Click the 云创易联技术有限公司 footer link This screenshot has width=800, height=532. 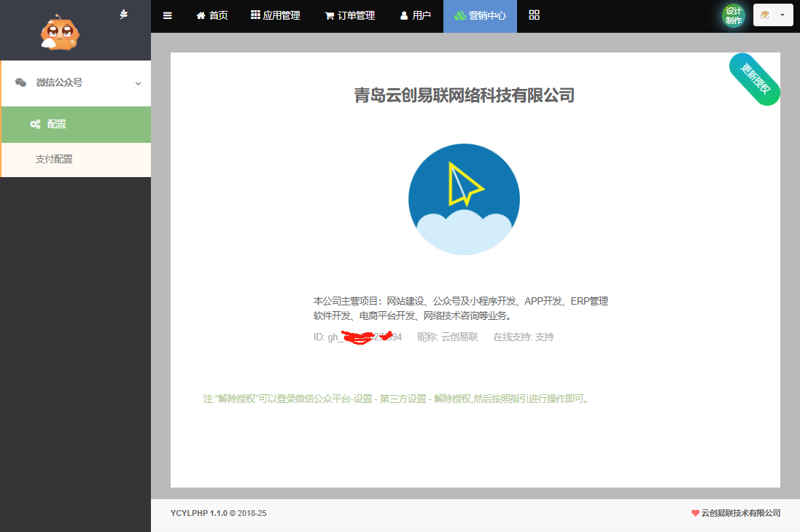740,513
